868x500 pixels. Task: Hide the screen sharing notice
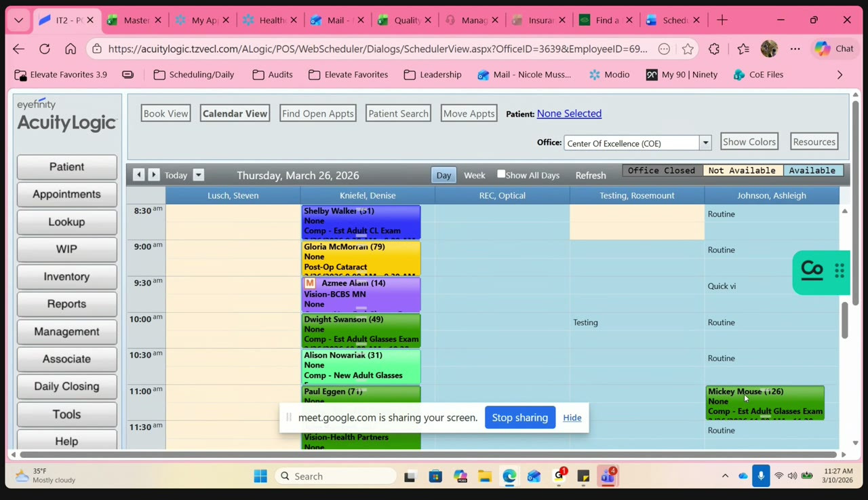tap(572, 417)
